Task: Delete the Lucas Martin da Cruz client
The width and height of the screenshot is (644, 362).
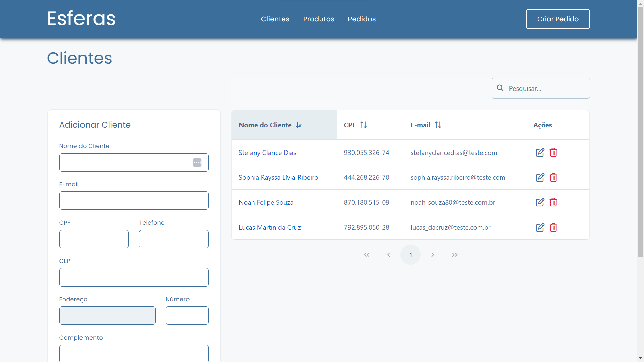Action: [553, 227]
